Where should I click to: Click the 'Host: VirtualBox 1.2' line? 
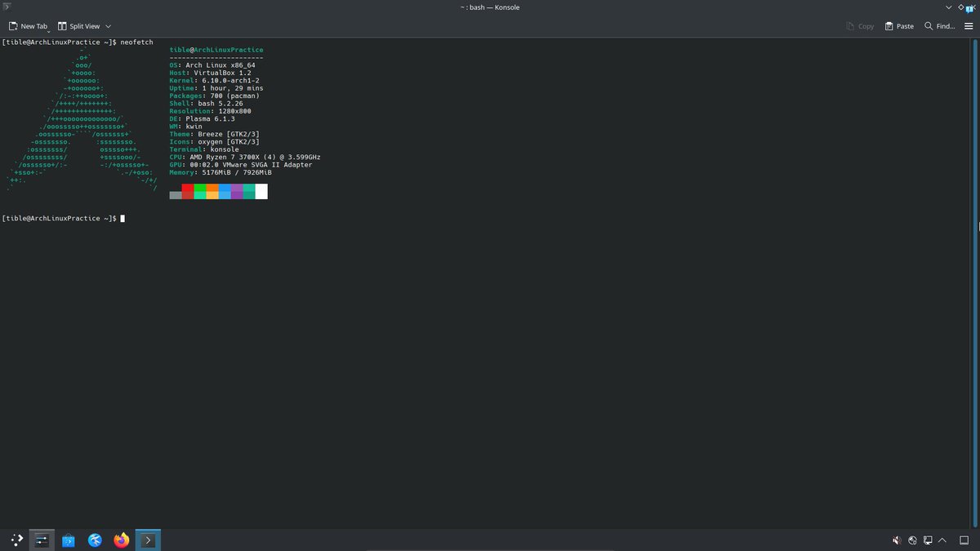pos(210,73)
